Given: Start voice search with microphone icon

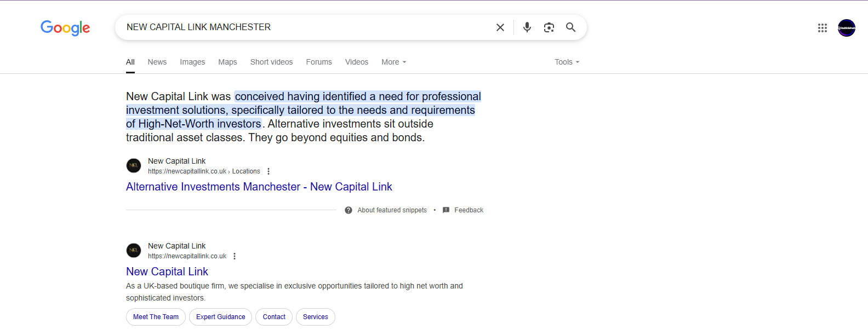Looking at the screenshot, I should (x=527, y=27).
